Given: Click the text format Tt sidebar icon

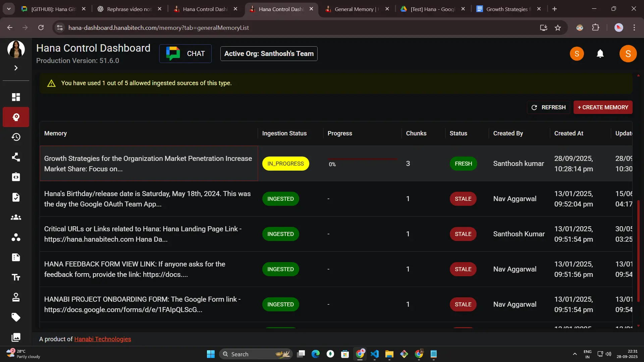Looking at the screenshot, I should (x=16, y=277).
